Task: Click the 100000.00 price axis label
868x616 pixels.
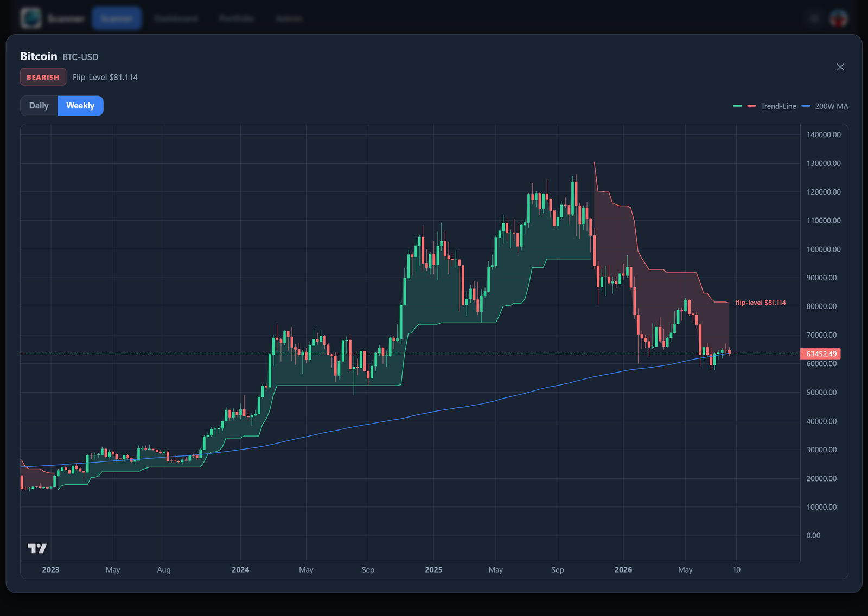Action: 824,249
